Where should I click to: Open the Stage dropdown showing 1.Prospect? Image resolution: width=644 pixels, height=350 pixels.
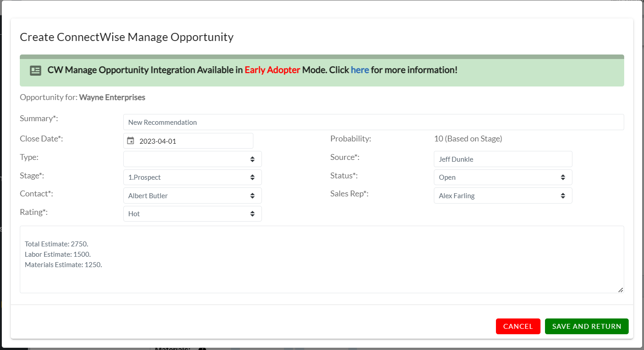point(193,177)
